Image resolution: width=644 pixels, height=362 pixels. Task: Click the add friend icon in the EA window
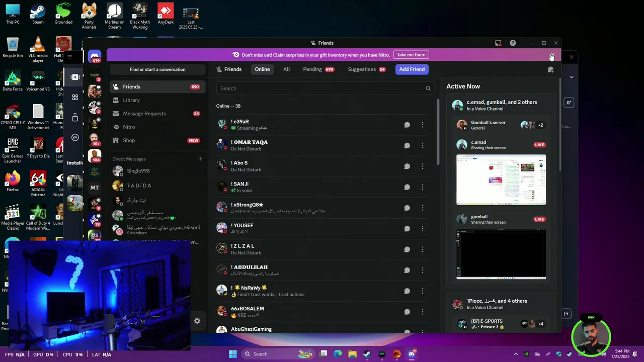tap(569, 103)
